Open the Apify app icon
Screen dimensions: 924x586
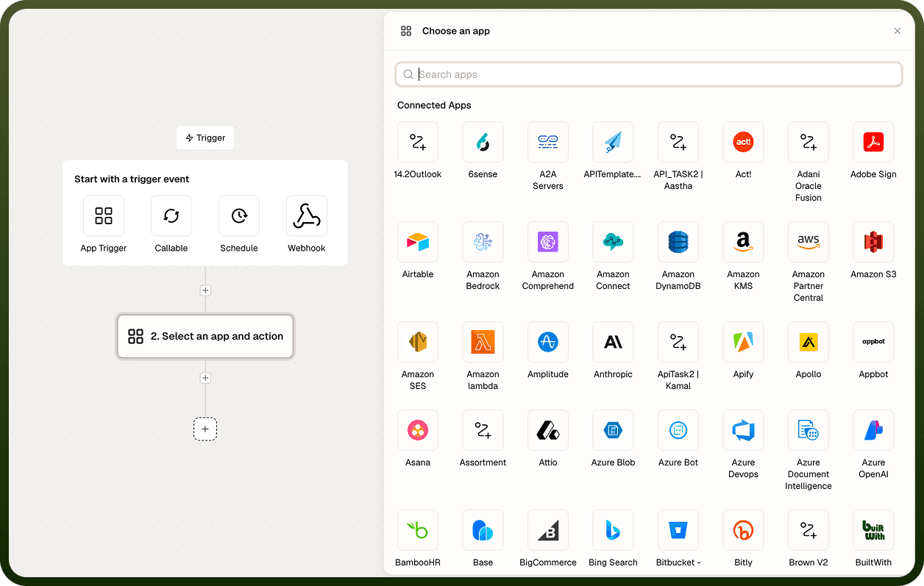[x=743, y=342]
